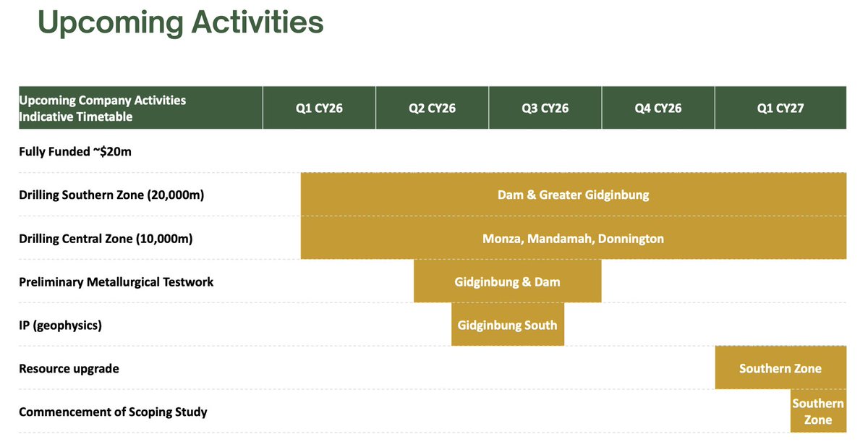This screenshot has height=442, width=868.
Task: Click the "Upcoming Activities" slide title
Action: click(x=181, y=22)
